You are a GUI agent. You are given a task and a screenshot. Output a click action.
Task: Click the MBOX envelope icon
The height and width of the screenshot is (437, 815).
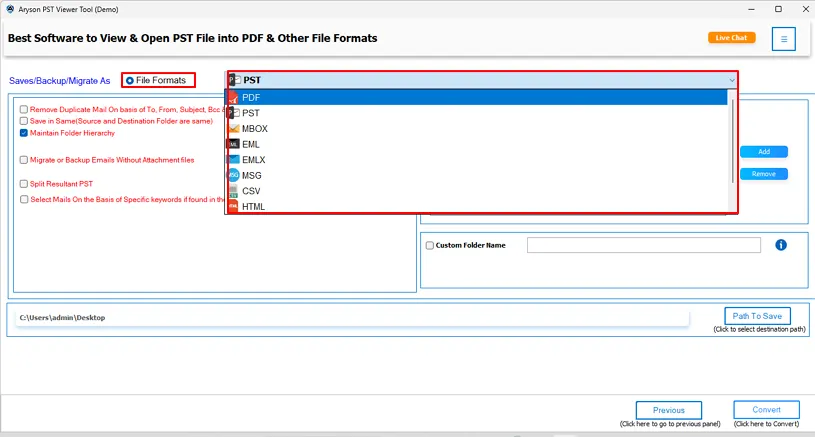[233, 128]
